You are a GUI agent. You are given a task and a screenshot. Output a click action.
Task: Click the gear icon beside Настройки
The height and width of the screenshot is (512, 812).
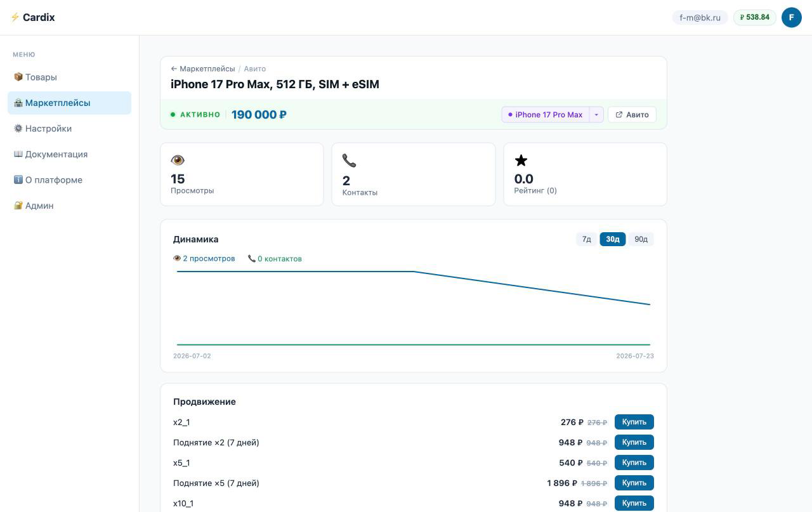click(18, 128)
